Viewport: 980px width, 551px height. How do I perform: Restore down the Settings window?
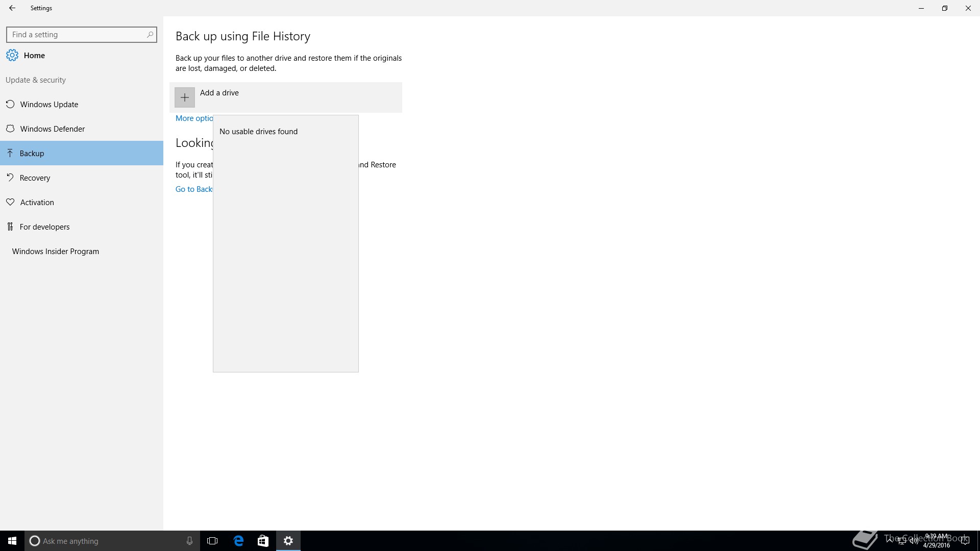(945, 8)
